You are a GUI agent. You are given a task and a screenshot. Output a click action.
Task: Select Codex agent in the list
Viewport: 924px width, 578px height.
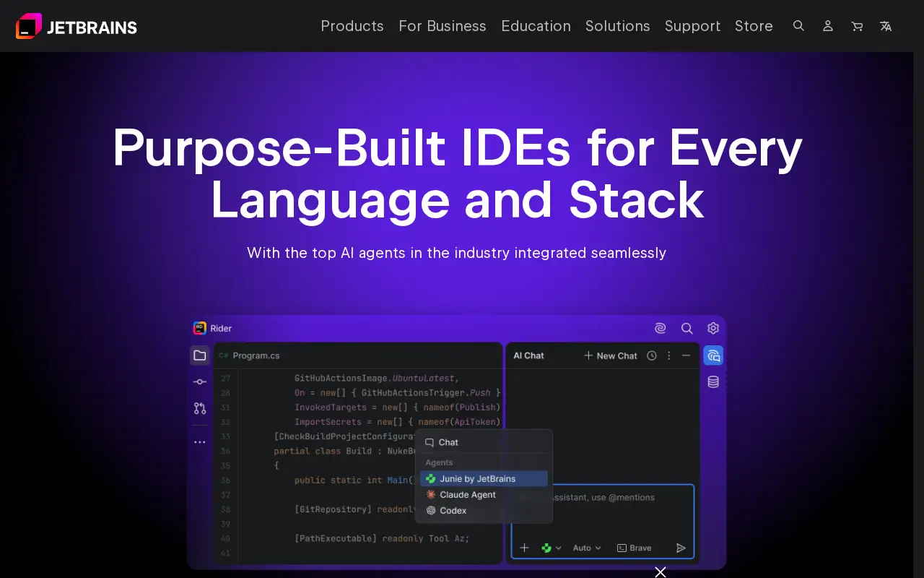(484, 511)
